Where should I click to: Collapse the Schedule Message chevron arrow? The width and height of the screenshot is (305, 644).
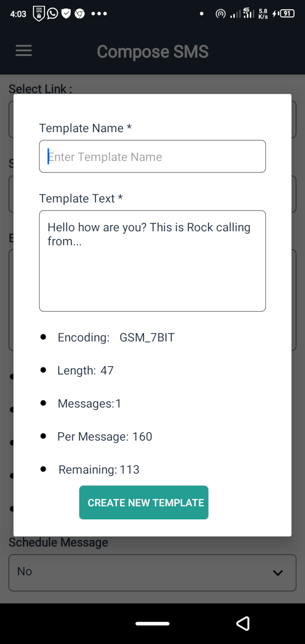tap(278, 573)
